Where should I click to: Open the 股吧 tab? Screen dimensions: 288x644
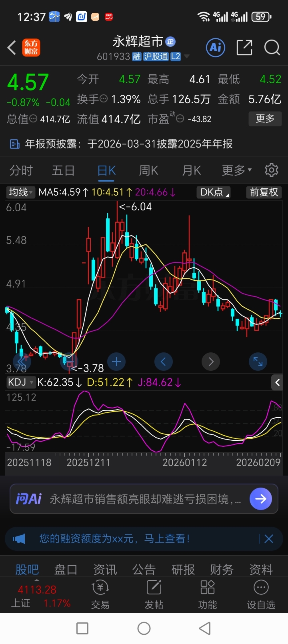click(x=27, y=569)
